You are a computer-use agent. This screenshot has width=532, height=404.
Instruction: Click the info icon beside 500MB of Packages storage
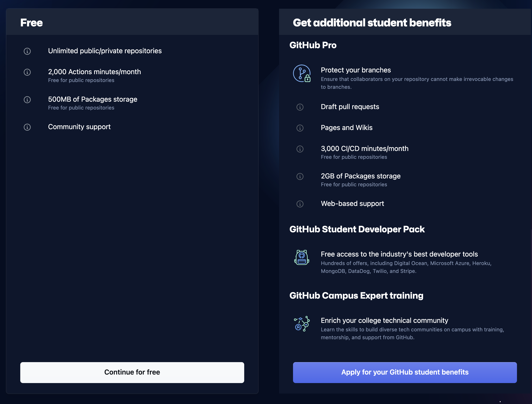pyautogui.click(x=27, y=100)
